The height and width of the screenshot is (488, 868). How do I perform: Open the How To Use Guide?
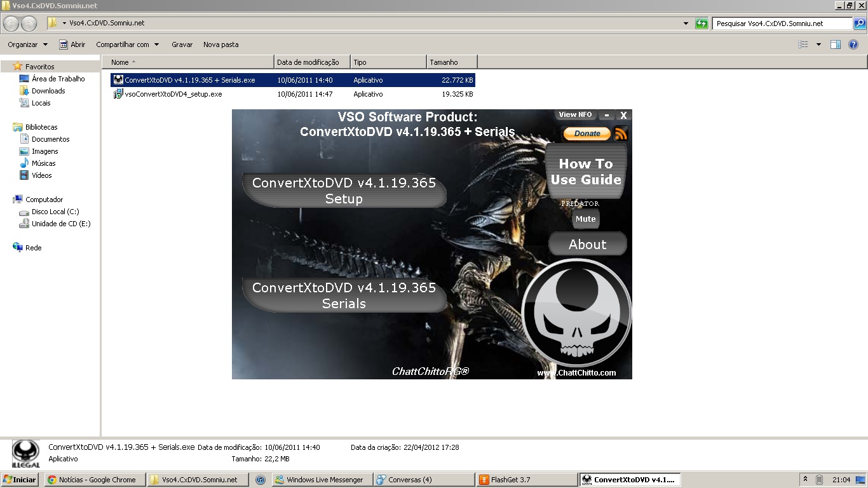tap(586, 172)
